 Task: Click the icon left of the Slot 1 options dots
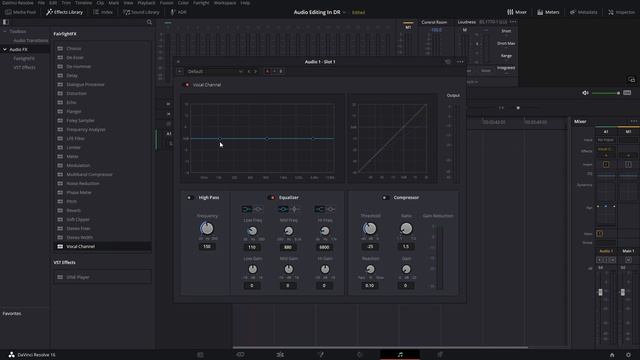[x=448, y=62]
